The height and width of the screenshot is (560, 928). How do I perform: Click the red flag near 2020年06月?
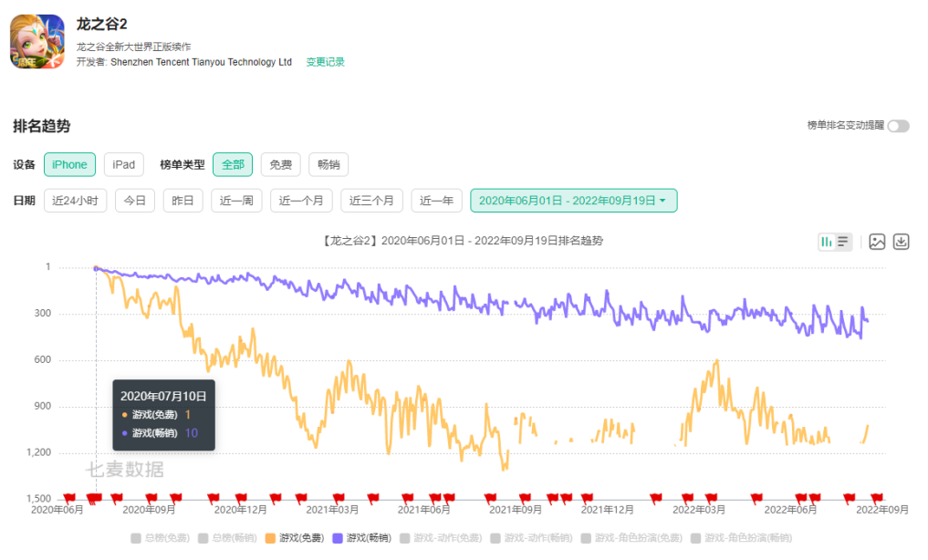coord(69,498)
